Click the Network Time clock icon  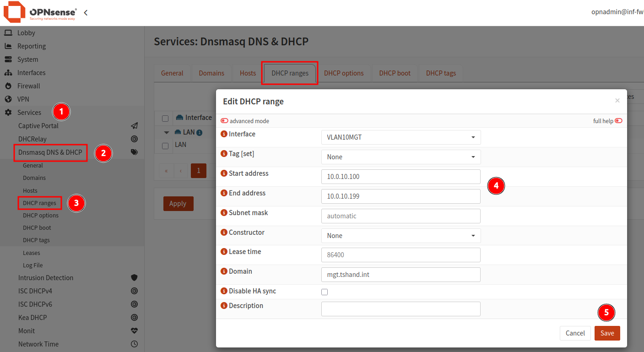pyautogui.click(x=134, y=344)
